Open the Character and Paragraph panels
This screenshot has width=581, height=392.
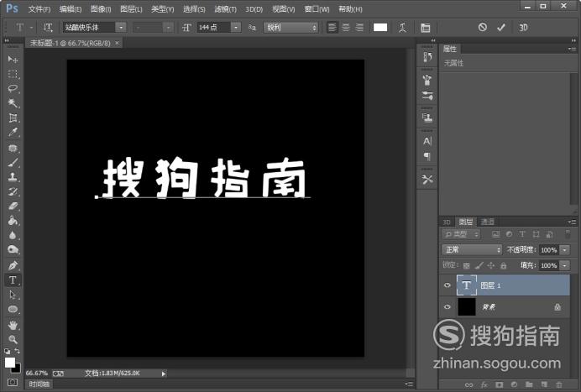click(x=426, y=28)
